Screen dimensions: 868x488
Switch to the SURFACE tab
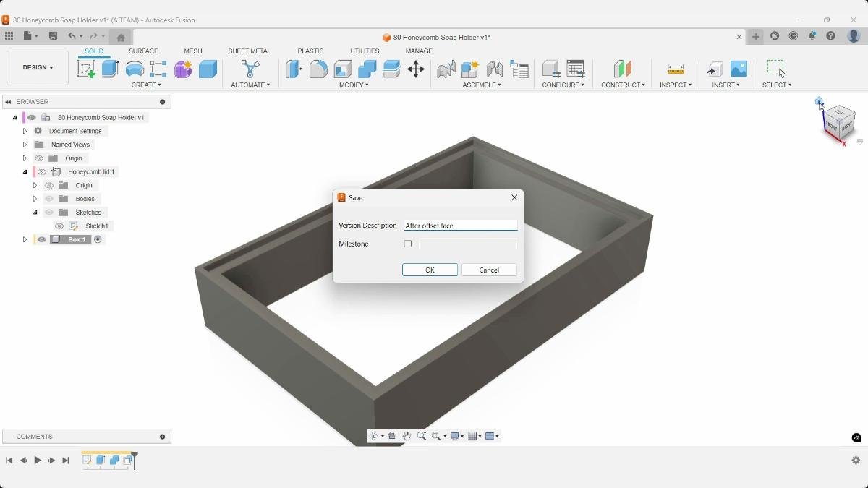[143, 51]
